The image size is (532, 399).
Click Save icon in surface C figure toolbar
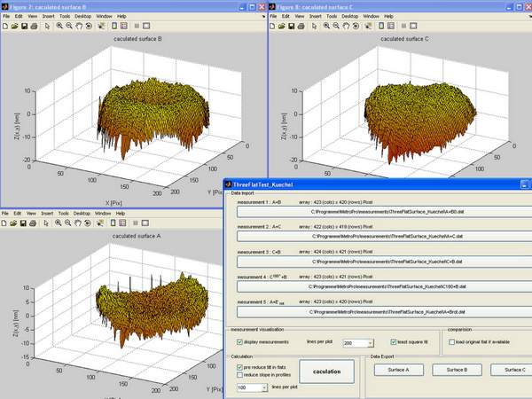292,26
